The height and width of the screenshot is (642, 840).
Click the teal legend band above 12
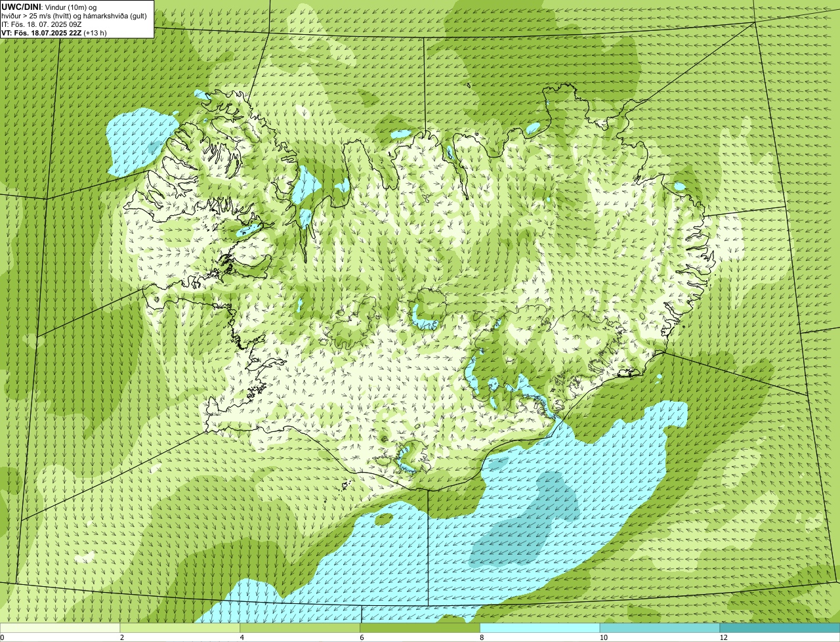(x=780, y=628)
